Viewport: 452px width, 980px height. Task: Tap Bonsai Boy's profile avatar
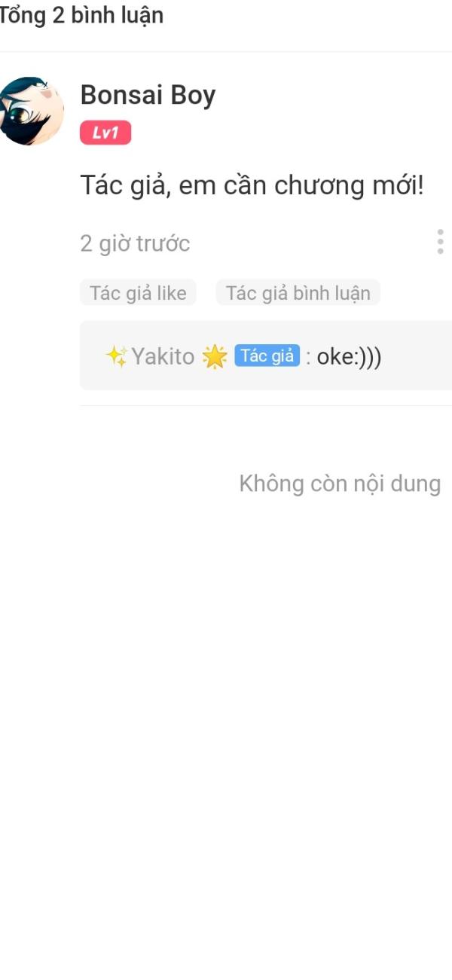(x=30, y=111)
